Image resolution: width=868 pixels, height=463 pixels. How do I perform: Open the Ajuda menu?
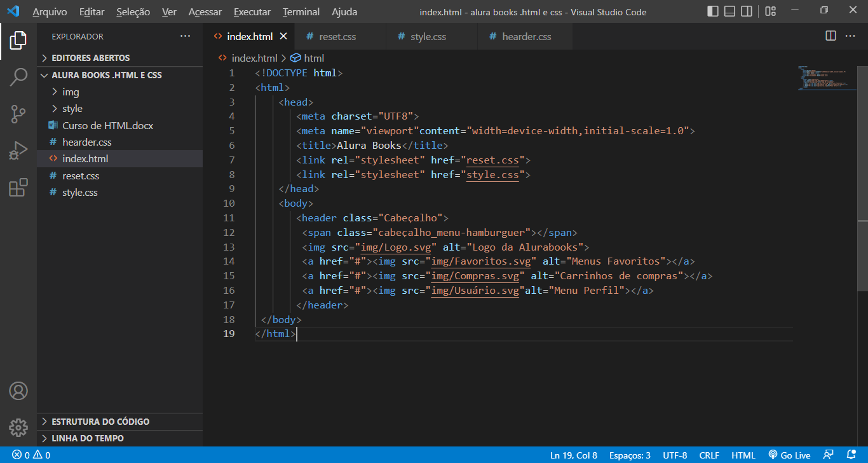pos(344,11)
